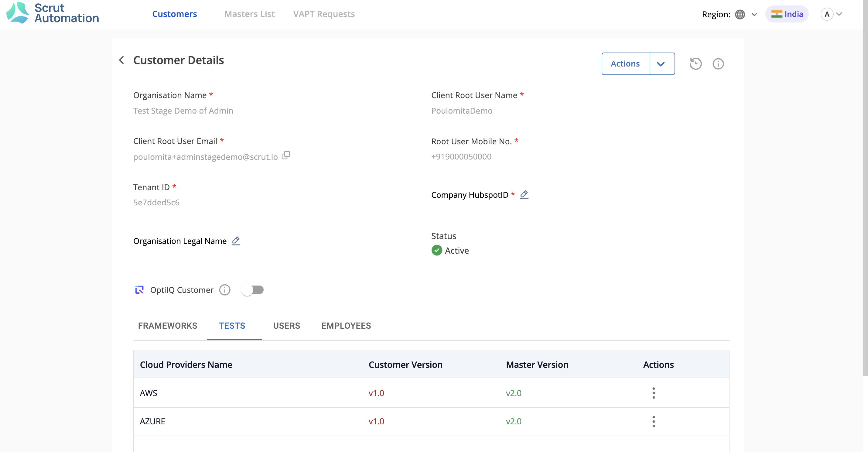868x452 pixels.
Task: Click the page vertical scrollbar
Action: point(865,187)
